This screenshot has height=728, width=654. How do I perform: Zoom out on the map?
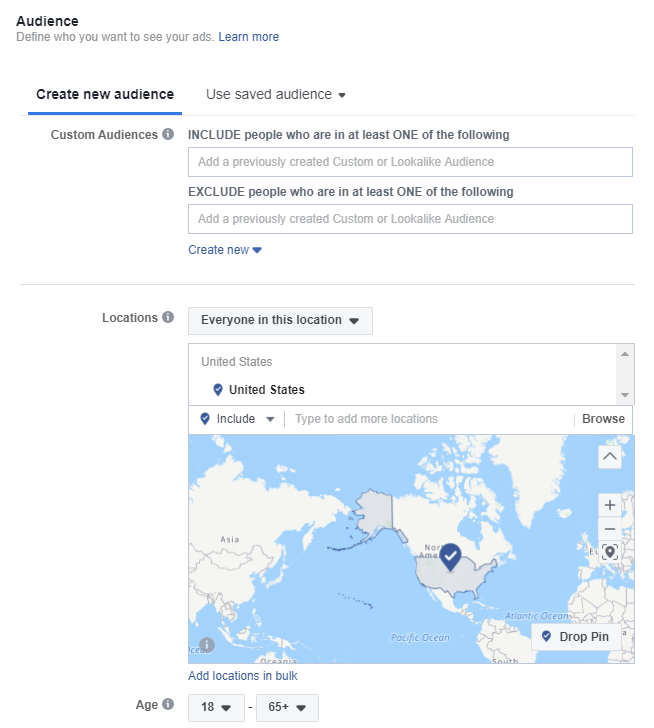pyautogui.click(x=610, y=529)
